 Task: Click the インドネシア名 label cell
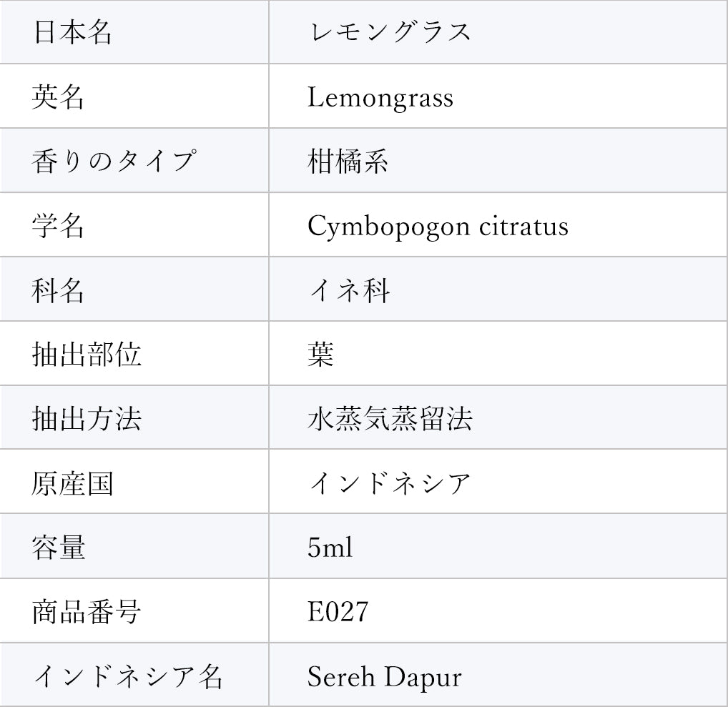click(x=128, y=676)
